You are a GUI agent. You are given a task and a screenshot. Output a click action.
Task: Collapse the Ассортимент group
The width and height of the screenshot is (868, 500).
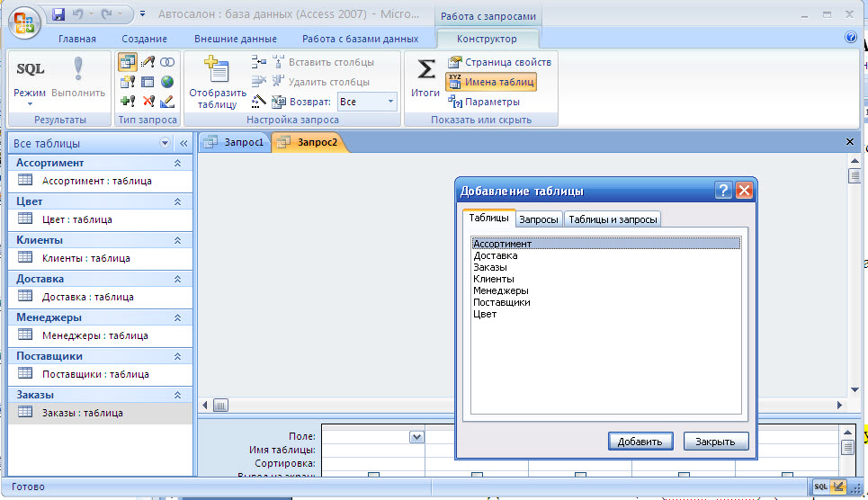tap(178, 163)
